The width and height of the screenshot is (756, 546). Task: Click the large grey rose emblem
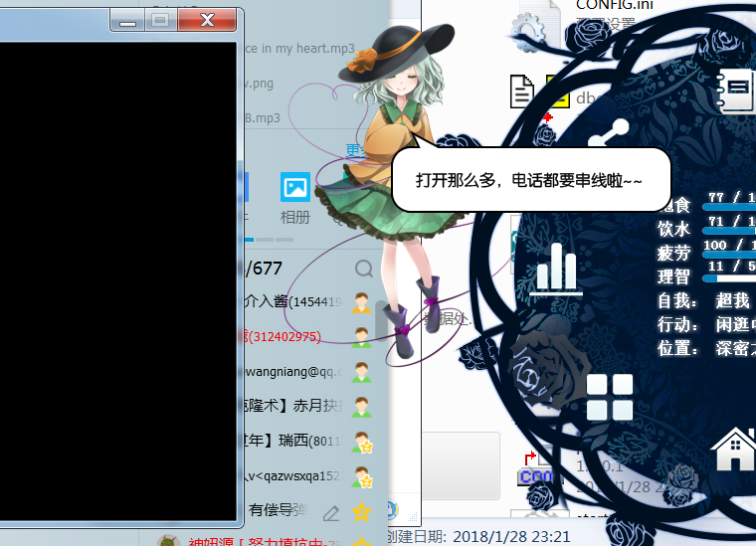[549, 368]
